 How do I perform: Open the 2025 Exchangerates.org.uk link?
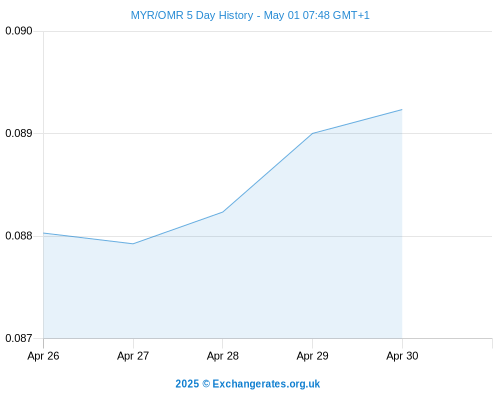[248, 384]
